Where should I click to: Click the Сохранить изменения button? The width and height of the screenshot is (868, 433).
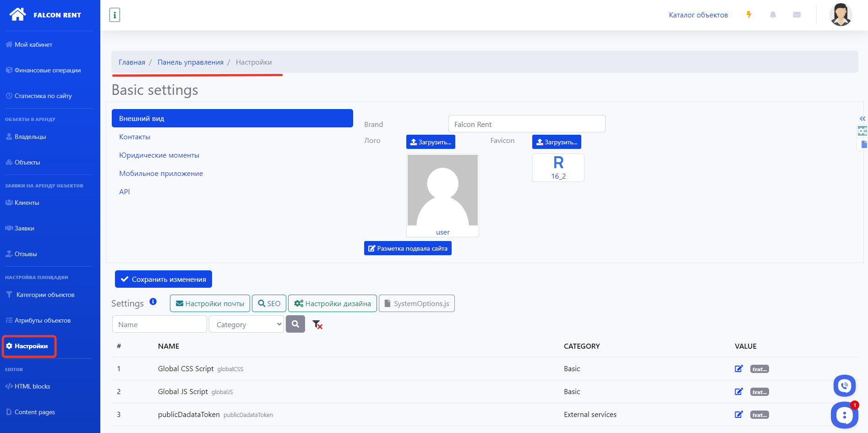(x=164, y=279)
